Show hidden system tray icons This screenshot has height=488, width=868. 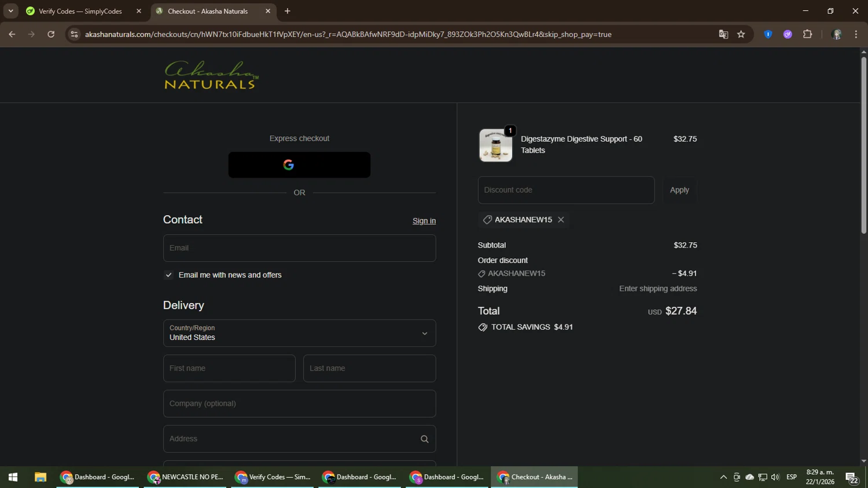pos(723,477)
